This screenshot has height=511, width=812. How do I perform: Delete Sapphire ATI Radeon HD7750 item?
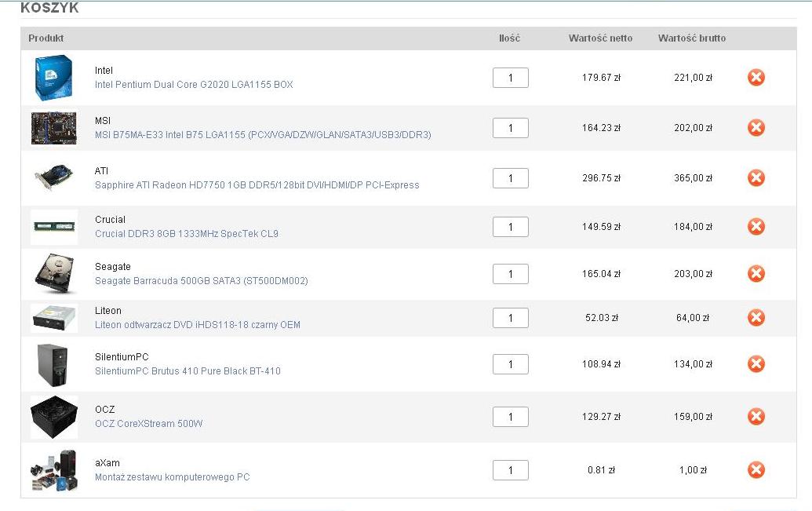[756, 178]
